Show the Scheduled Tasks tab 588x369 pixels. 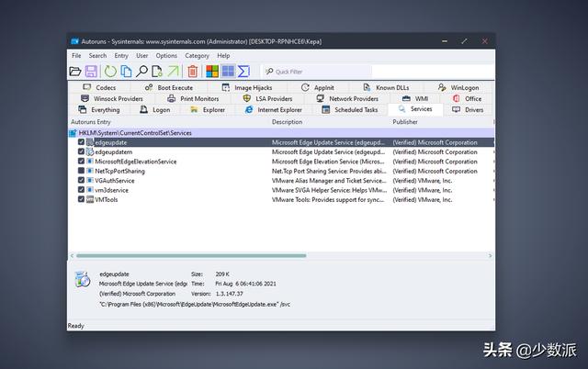point(349,110)
